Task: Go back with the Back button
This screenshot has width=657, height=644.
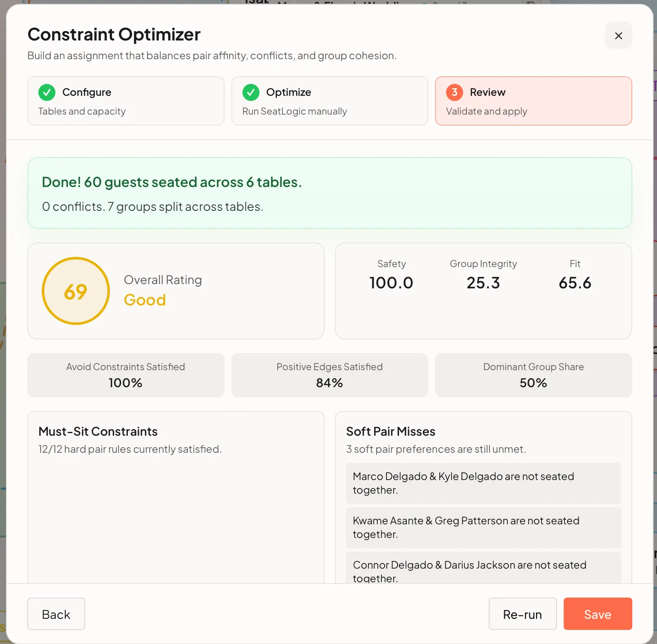Action: (56, 614)
